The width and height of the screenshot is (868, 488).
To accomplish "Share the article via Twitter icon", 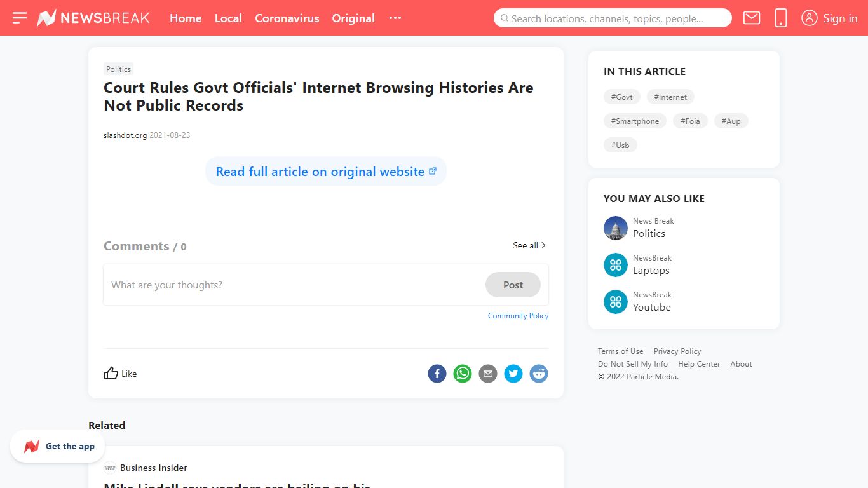I will tap(513, 374).
